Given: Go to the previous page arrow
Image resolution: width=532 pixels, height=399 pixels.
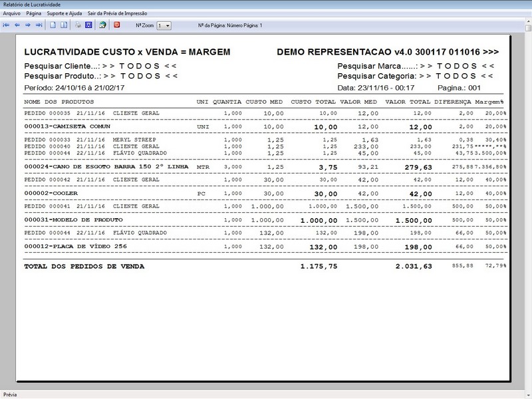Looking at the screenshot, I should [17, 25].
